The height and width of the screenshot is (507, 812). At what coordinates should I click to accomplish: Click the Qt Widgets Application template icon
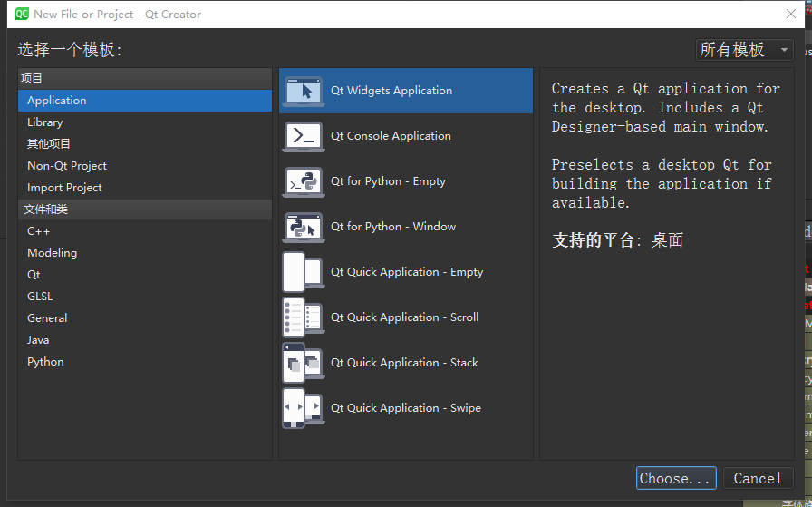point(304,92)
